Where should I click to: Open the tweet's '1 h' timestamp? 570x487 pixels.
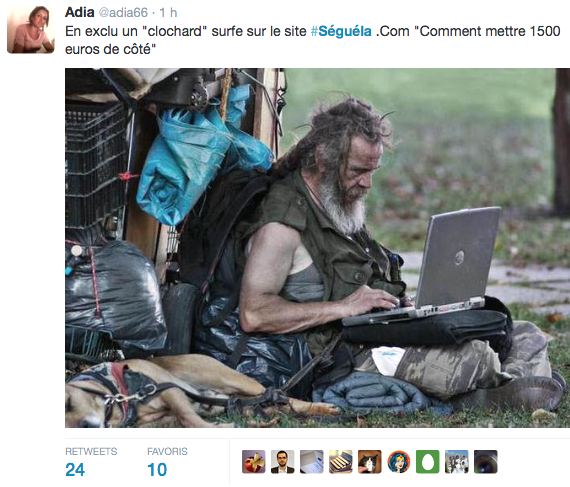point(168,13)
